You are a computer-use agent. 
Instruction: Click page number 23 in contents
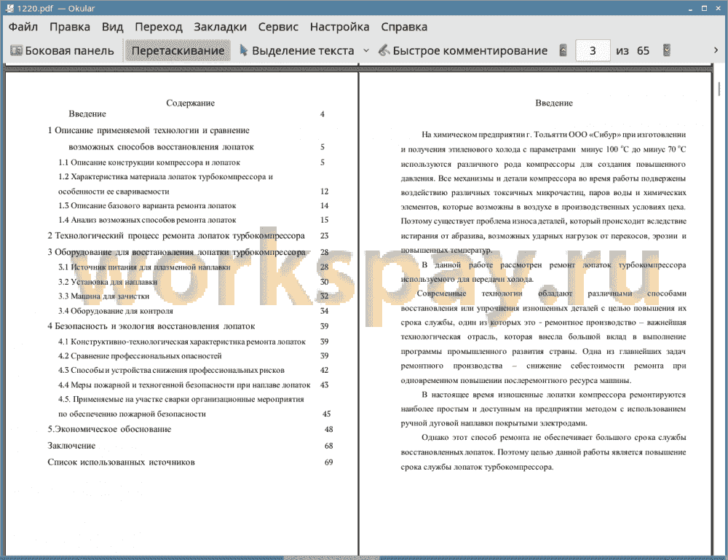[x=325, y=236]
